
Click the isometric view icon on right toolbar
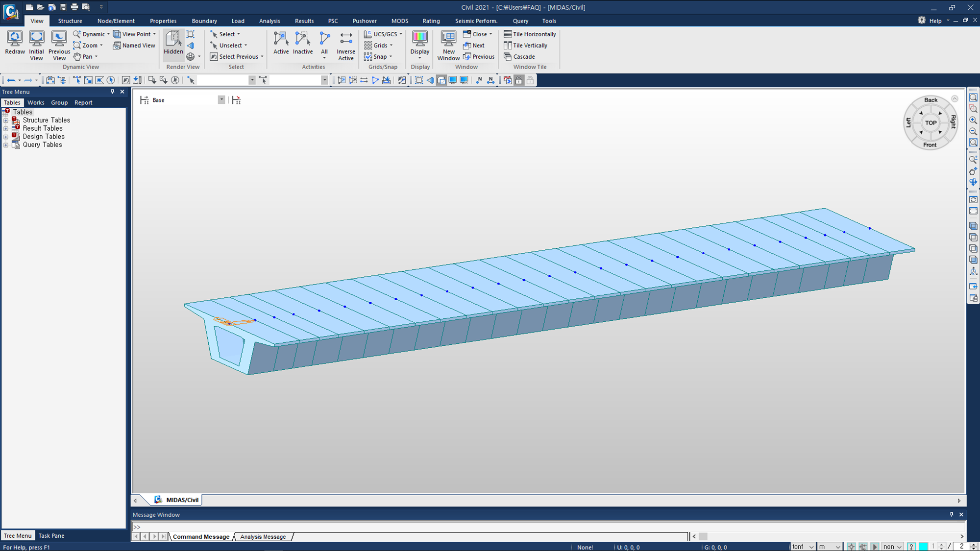click(973, 226)
